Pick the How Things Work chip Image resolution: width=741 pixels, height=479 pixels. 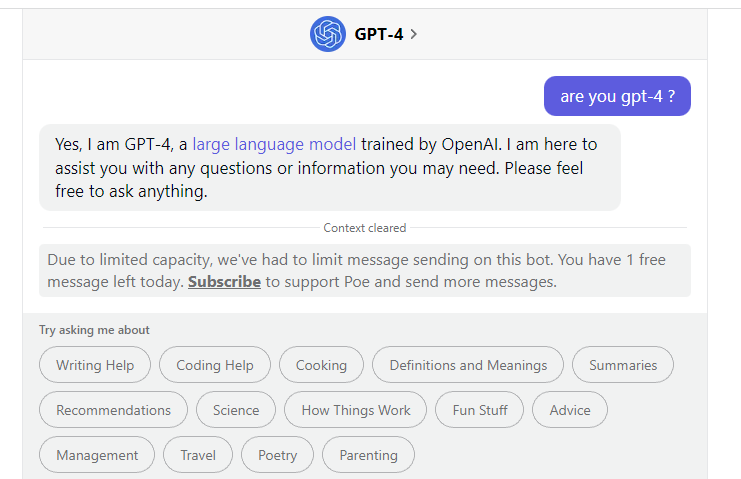point(355,410)
